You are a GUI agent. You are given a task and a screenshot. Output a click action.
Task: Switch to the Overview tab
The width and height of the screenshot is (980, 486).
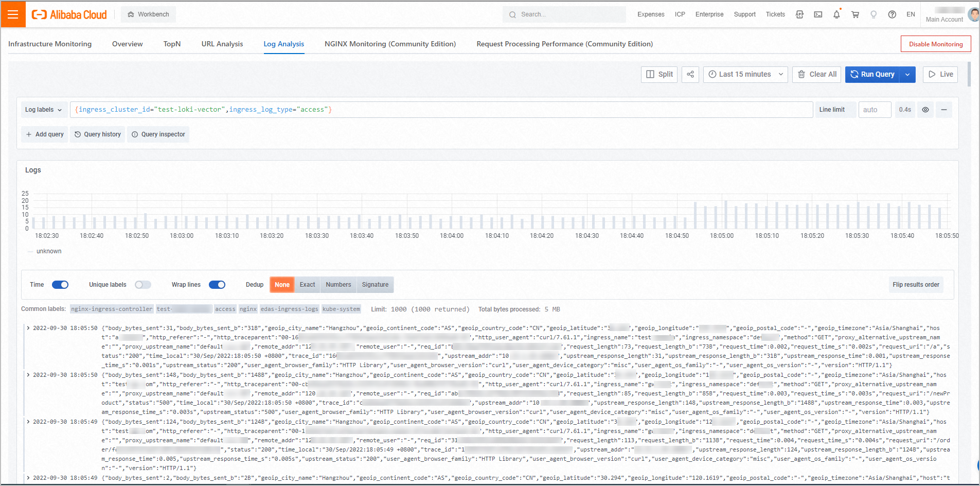click(128, 44)
